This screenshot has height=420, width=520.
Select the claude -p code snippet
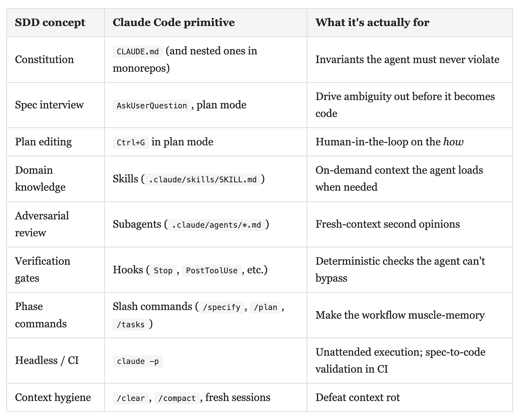pyautogui.click(x=138, y=361)
